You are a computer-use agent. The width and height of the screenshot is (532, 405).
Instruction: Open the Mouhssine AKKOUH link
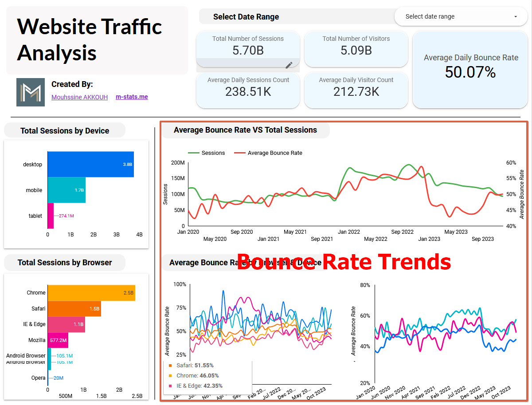[x=79, y=97]
